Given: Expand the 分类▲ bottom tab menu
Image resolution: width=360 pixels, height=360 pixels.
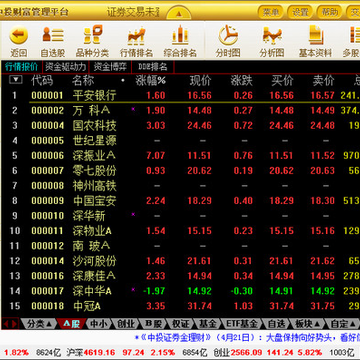Looking at the screenshot, I should [x=39, y=324].
